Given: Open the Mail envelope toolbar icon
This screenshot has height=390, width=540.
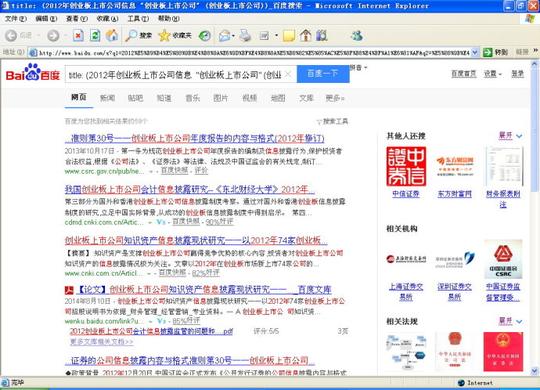Looking at the screenshot, I should [x=224, y=35].
